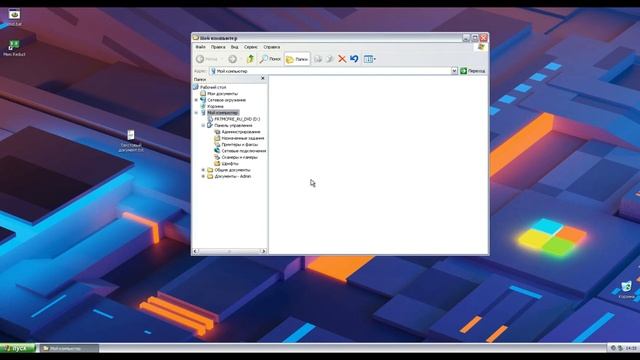This screenshot has height=360, width=640.
Task: Click the taskbar clock
Action: coord(631,348)
